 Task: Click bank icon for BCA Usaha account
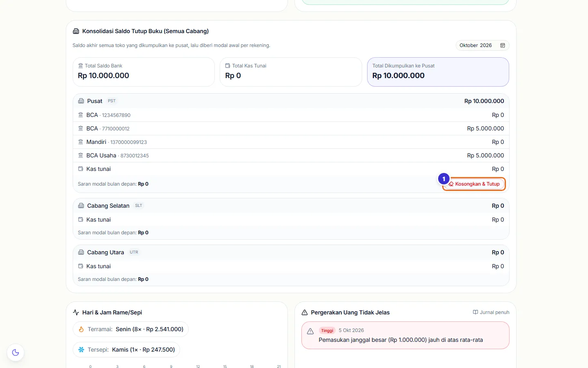[x=80, y=155]
